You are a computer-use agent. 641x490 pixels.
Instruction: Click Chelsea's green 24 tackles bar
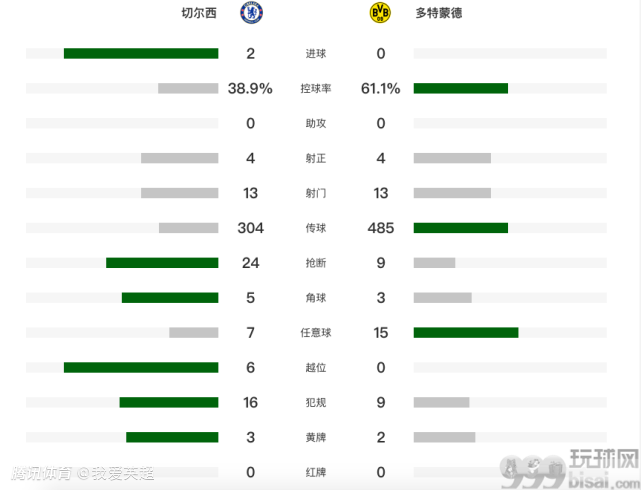(162, 263)
